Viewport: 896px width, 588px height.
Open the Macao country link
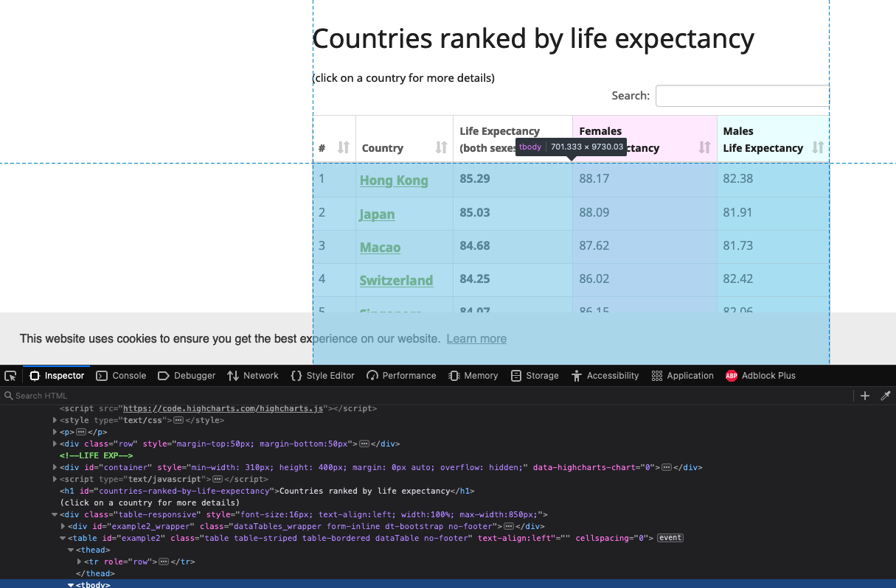(380, 248)
